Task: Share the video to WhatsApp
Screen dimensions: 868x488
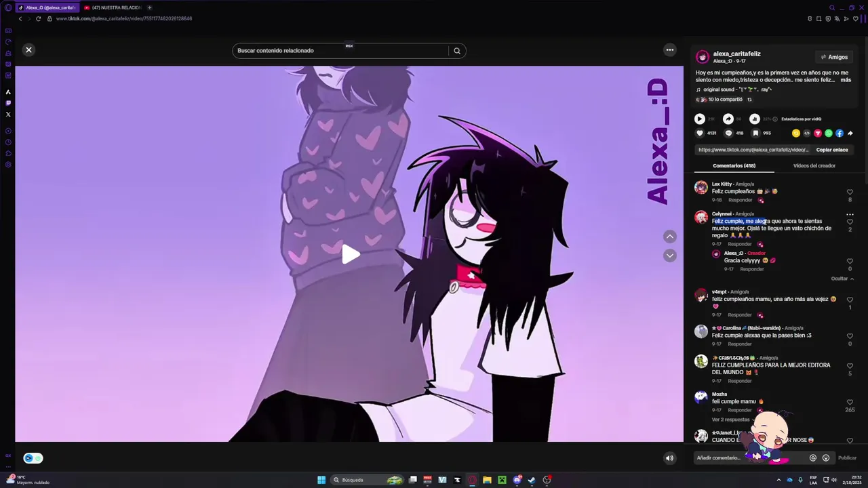Action: pyautogui.click(x=829, y=134)
